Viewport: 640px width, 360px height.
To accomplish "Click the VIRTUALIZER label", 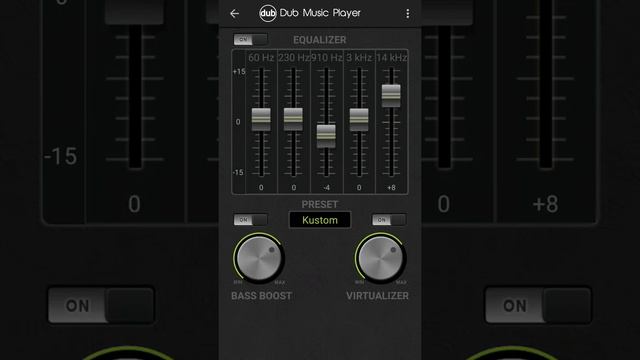I will [377, 296].
